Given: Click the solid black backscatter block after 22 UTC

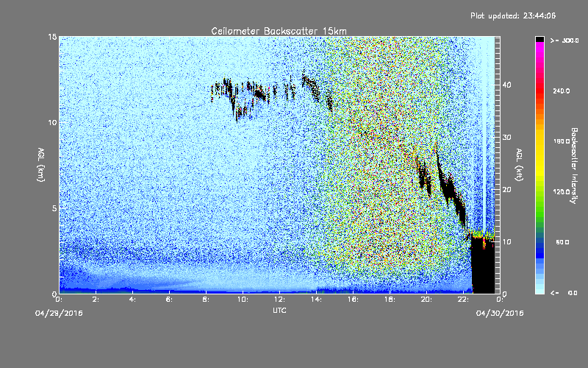Looking at the screenshot, I should pyautogui.click(x=483, y=266).
